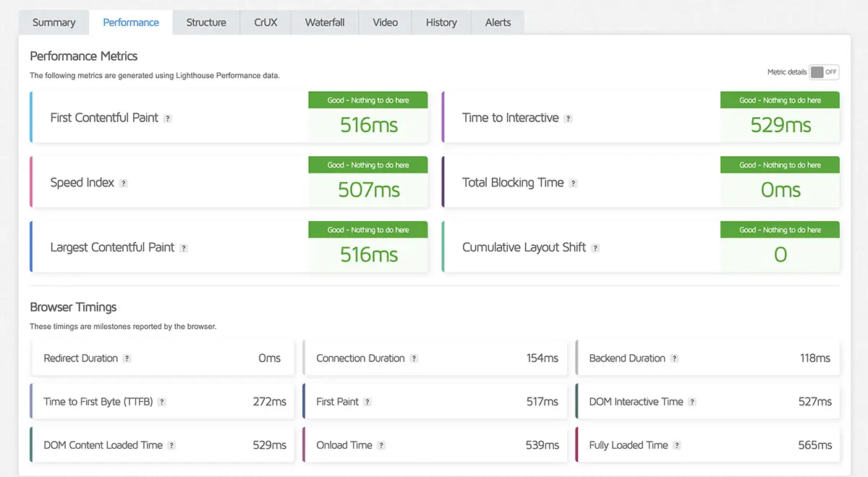Click the Lighthouse Performance data description text
Image resolution: width=868 pixels, height=477 pixels.
pyautogui.click(x=155, y=75)
